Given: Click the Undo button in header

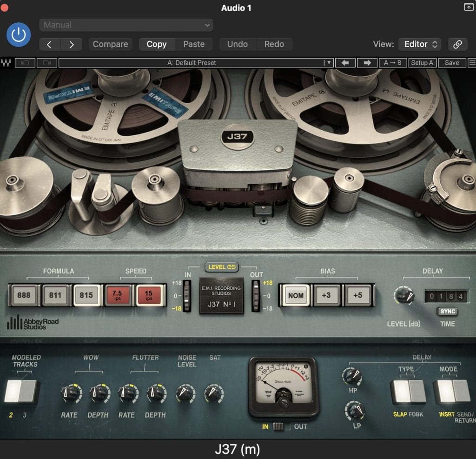Looking at the screenshot, I should click(x=238, y=44).
